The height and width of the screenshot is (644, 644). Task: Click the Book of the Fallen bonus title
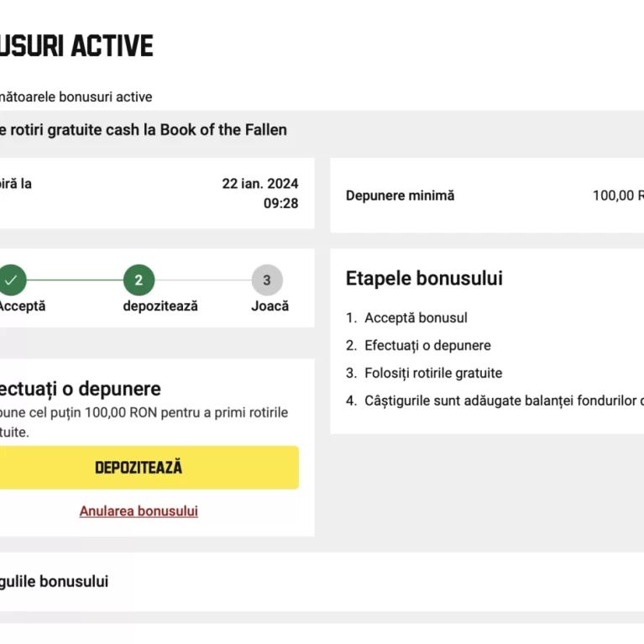pos(144,130)
